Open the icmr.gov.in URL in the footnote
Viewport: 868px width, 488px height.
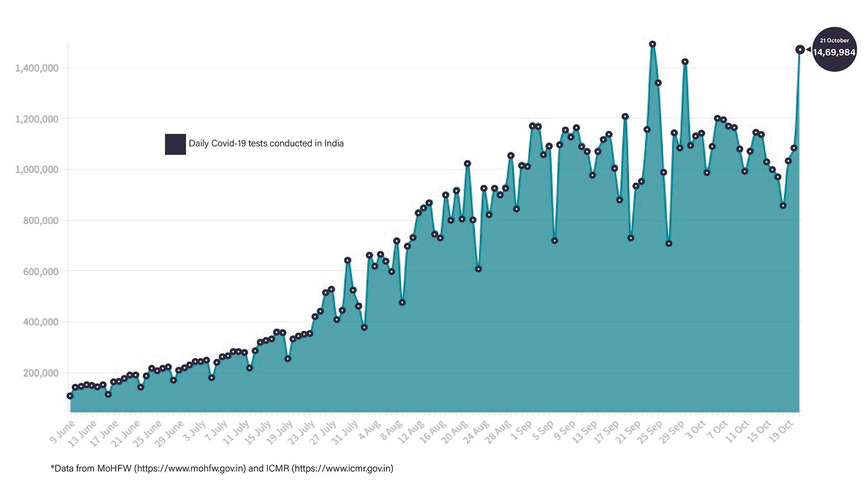click(342, 469)
